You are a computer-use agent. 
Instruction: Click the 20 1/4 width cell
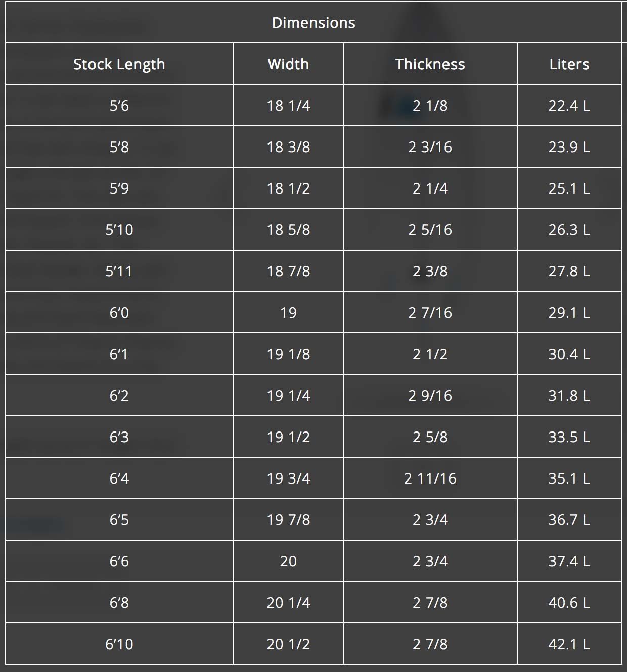(x=288, y=603)
